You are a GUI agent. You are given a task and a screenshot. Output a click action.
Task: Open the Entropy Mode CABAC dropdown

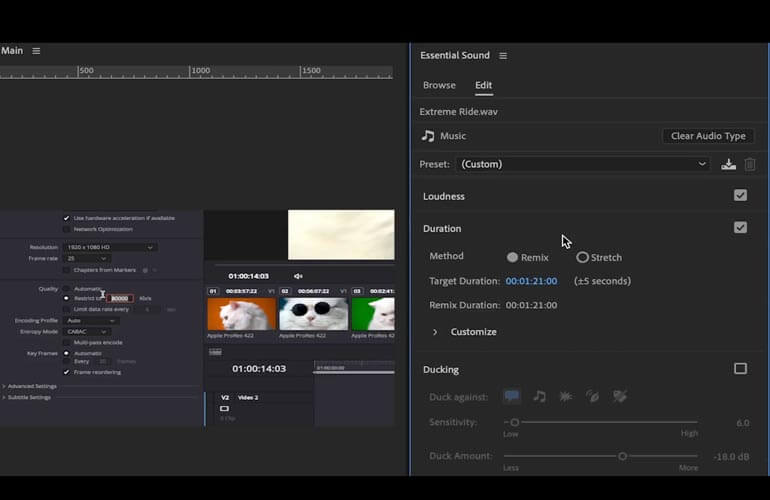(87, 332)
